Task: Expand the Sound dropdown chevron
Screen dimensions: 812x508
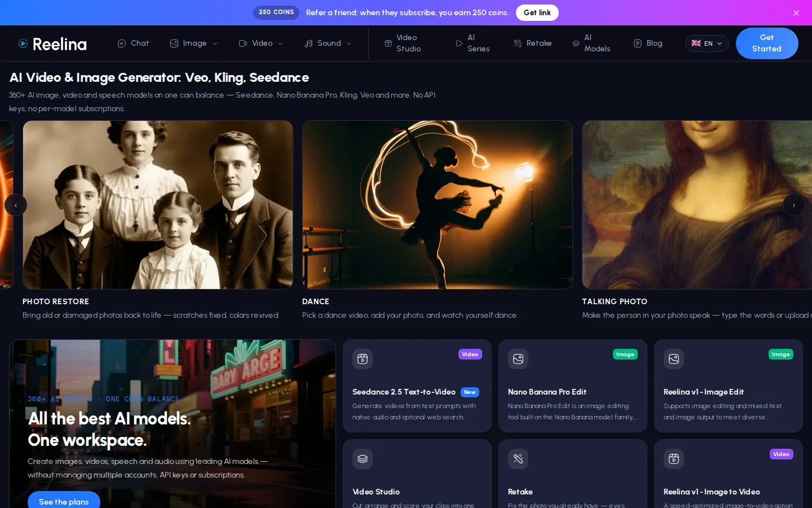Action: 349,43
